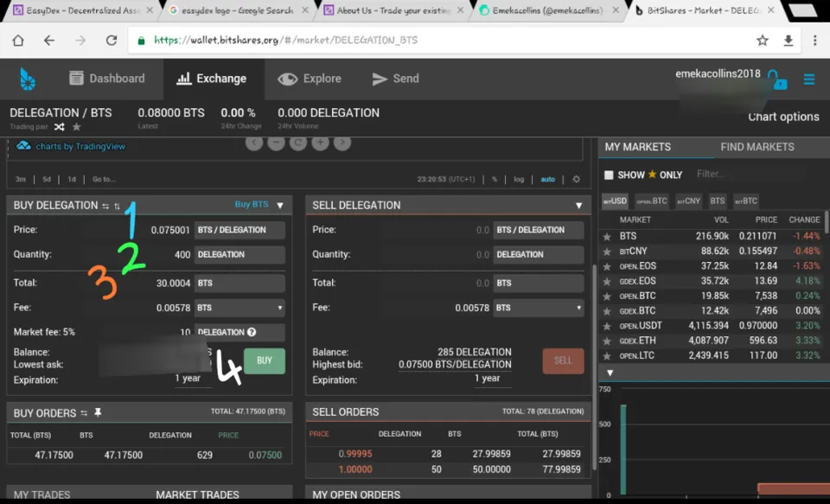Select bitUSD base market tab

615,201
